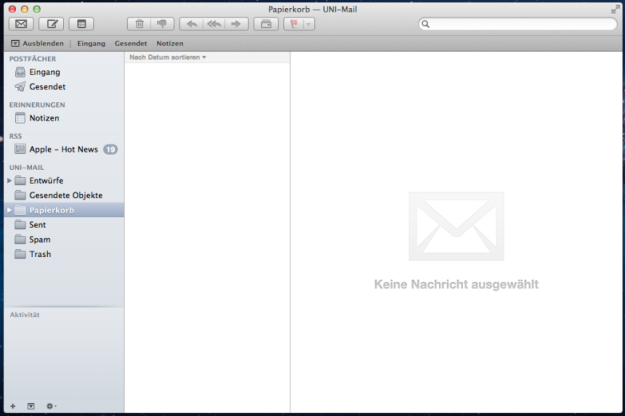Open the gear action menu at bottom

tap(50, 406)
